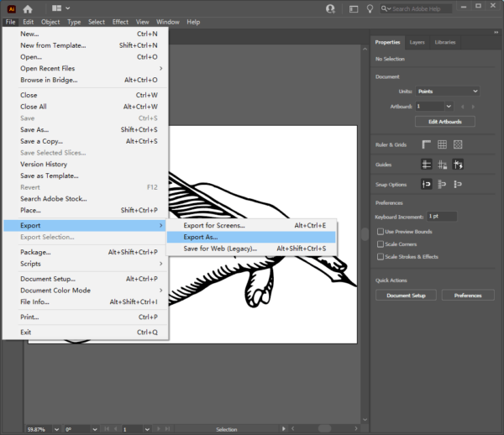
Task: Open the arrange documents dropdown arrow
Action: coord(68,8)
